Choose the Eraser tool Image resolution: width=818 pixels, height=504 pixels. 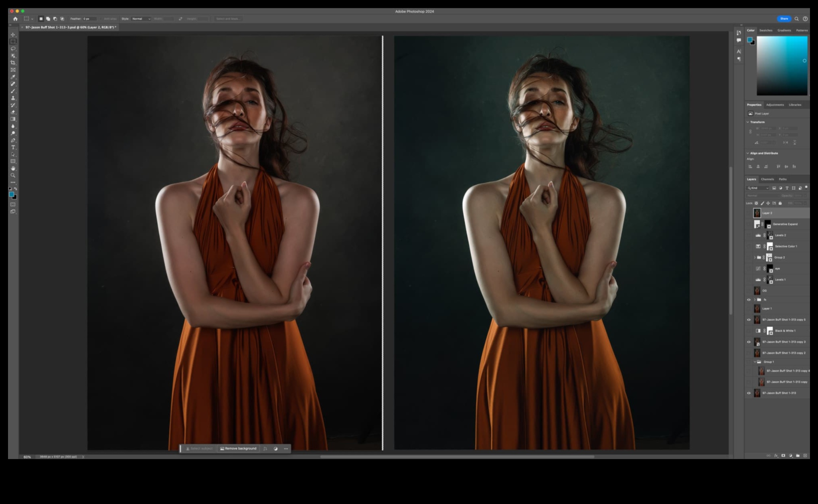[x=13, y=112]
